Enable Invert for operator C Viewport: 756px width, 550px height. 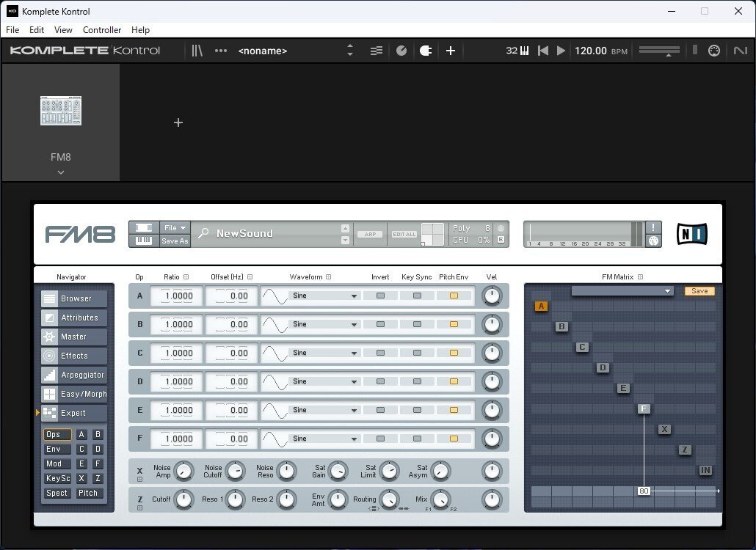point(380,353)
